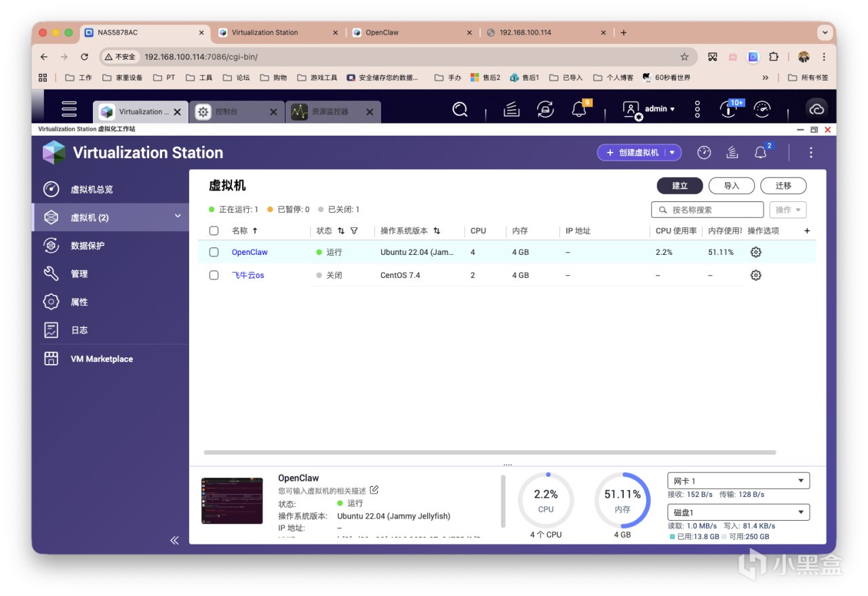
Task: Open the 创建虚拟机 dropdown arrow
Action: pos(673,153)
